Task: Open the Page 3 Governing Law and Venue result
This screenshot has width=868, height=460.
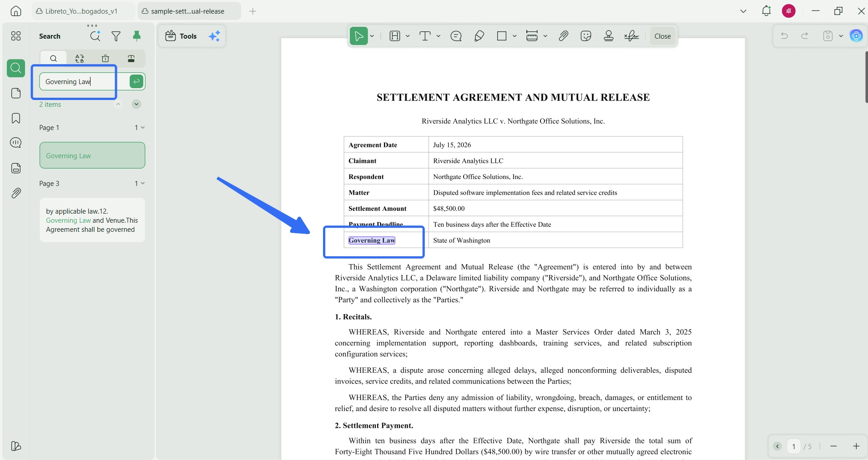Action: 92,220
